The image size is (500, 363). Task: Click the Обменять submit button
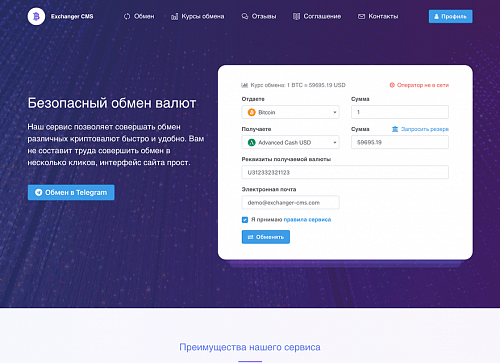(x=266, y=237)
